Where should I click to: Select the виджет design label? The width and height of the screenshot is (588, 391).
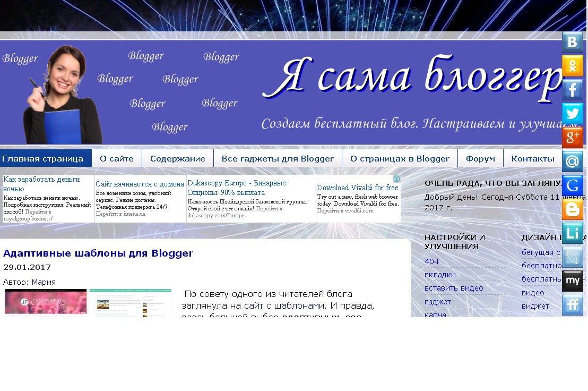(535, 306)
